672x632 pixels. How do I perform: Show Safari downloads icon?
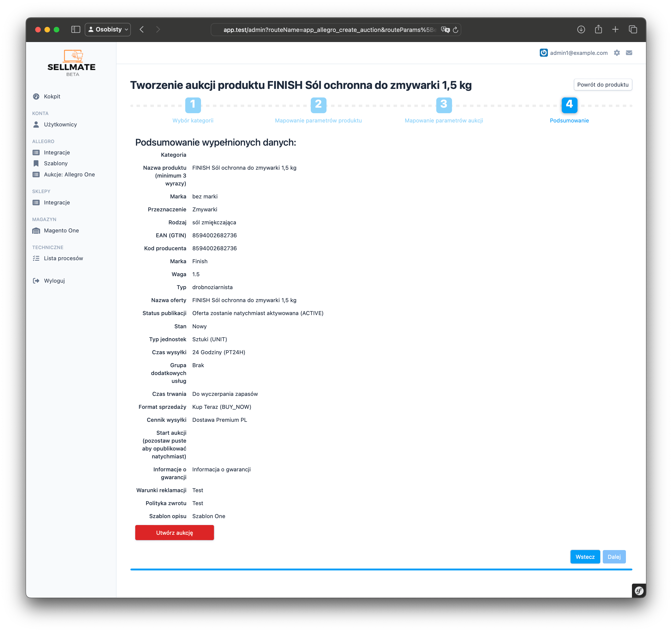[581, 29]
